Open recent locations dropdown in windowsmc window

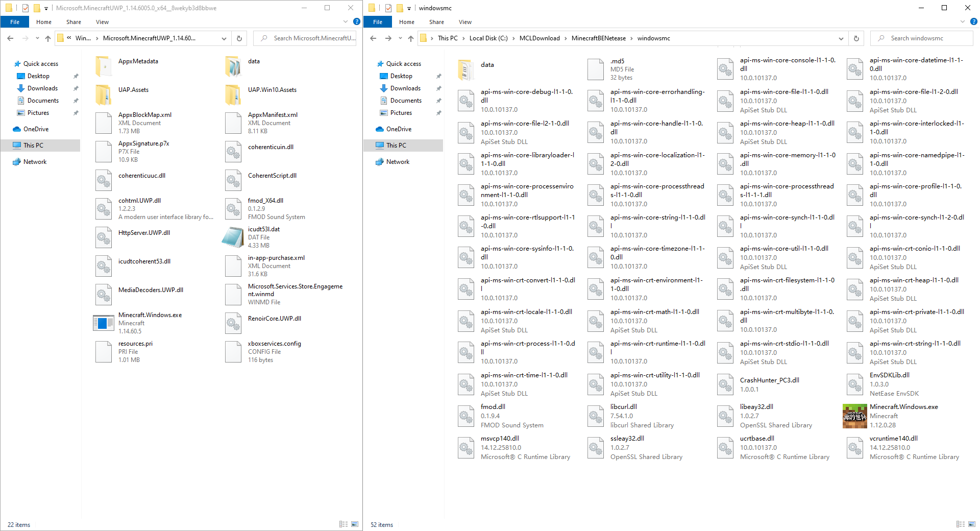(x=400, y=38)
